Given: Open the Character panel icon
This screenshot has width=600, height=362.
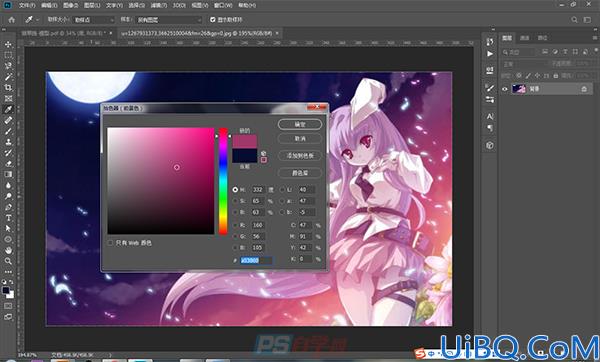Looking at the screenshot, I should [490, 116].
